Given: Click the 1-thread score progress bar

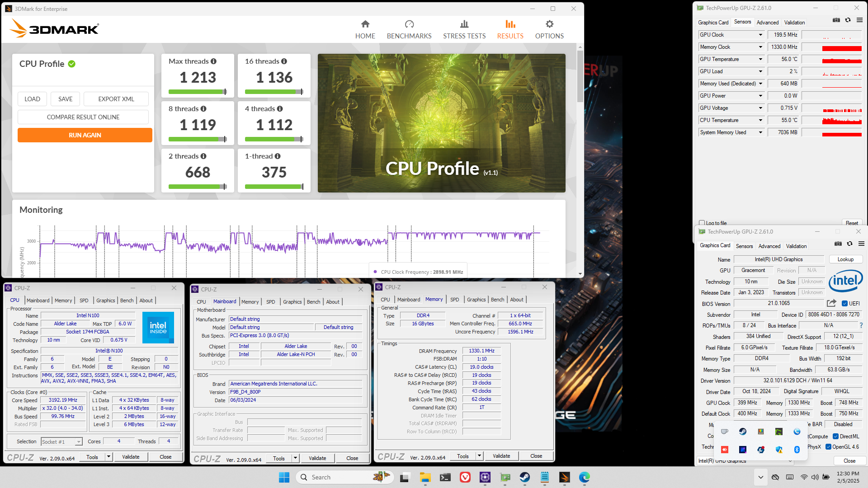Looking at the screenshot, I should coord(274,187).
